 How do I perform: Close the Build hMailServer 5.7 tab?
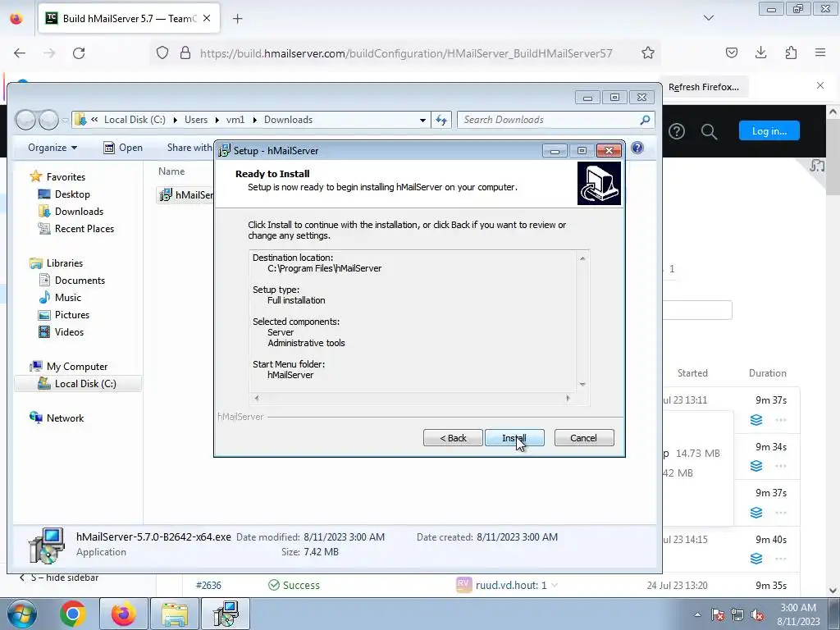207,18
